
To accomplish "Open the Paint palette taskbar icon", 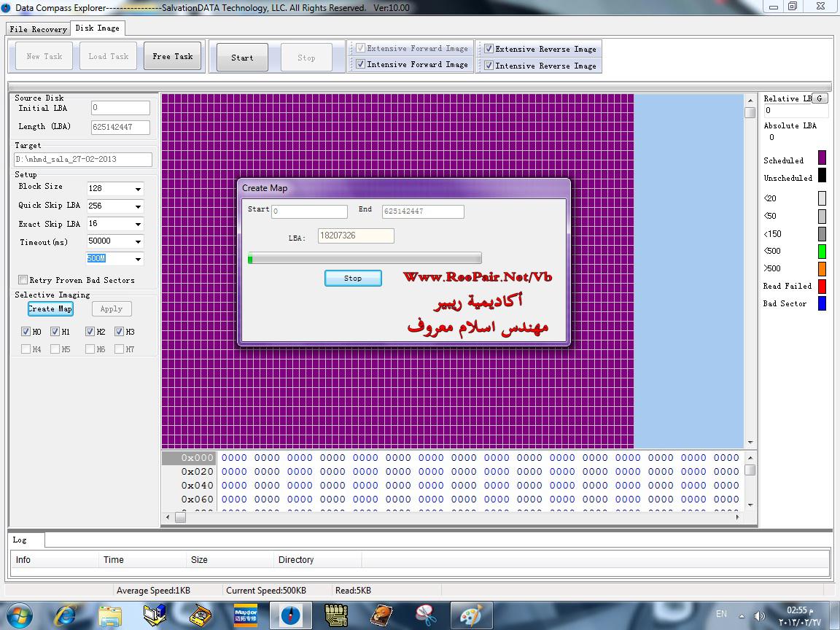I will pos(472,615).
